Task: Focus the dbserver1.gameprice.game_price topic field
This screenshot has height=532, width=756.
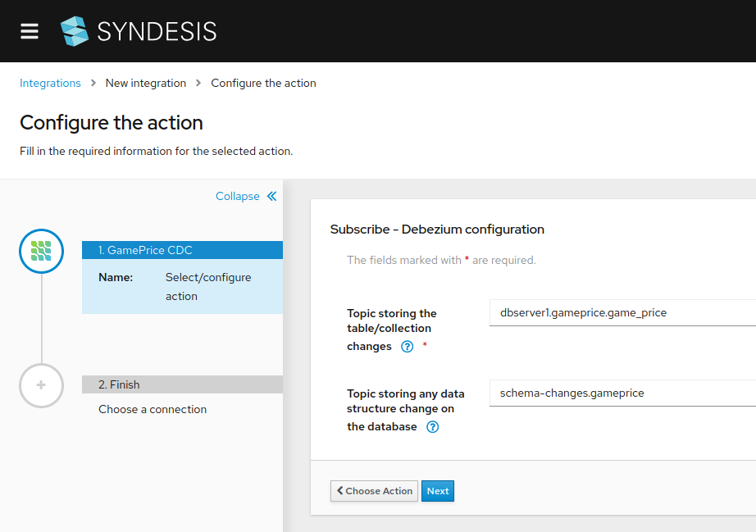Action: 622,312
